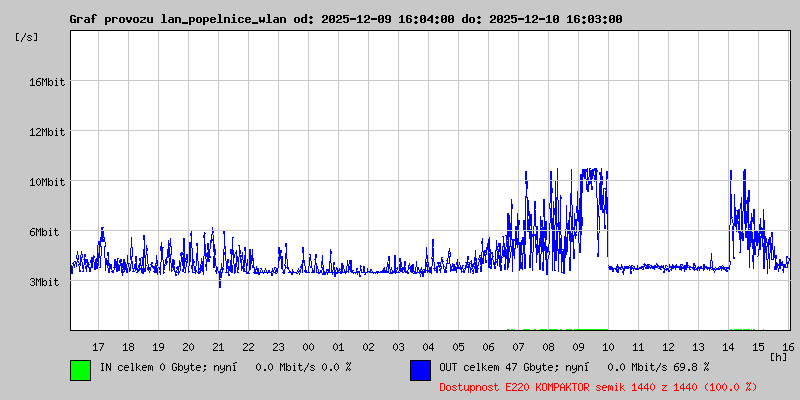The width and height of the screenshot is (800, 400).
Task: Click hour label 23 on time axis
Action: click(279, 347)
